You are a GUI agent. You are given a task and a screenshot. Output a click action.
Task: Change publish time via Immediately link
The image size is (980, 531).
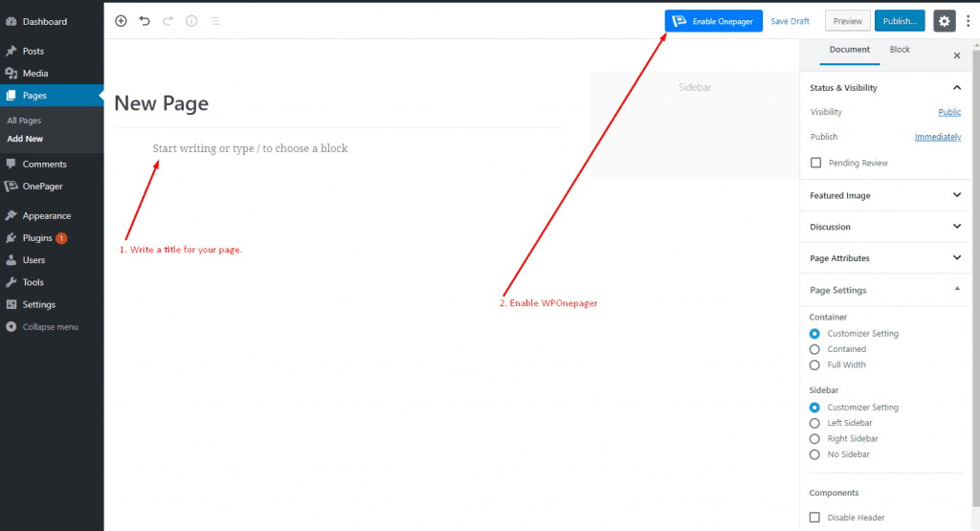(x=938, y=137)
